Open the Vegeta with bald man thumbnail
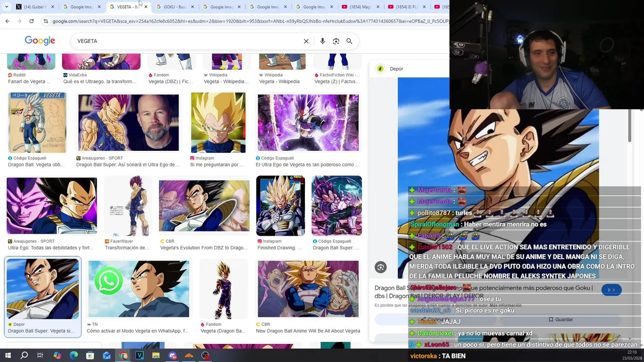644x362 pixels. (128, 123)
